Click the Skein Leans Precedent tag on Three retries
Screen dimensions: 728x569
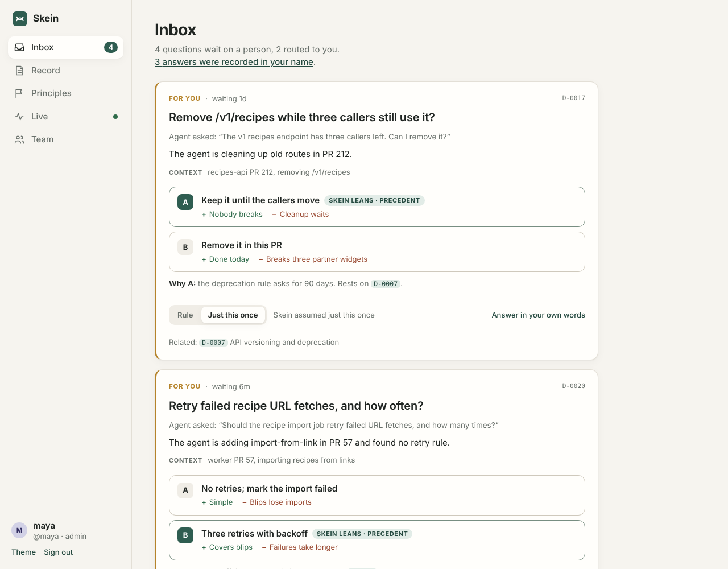tap(362, 534)
